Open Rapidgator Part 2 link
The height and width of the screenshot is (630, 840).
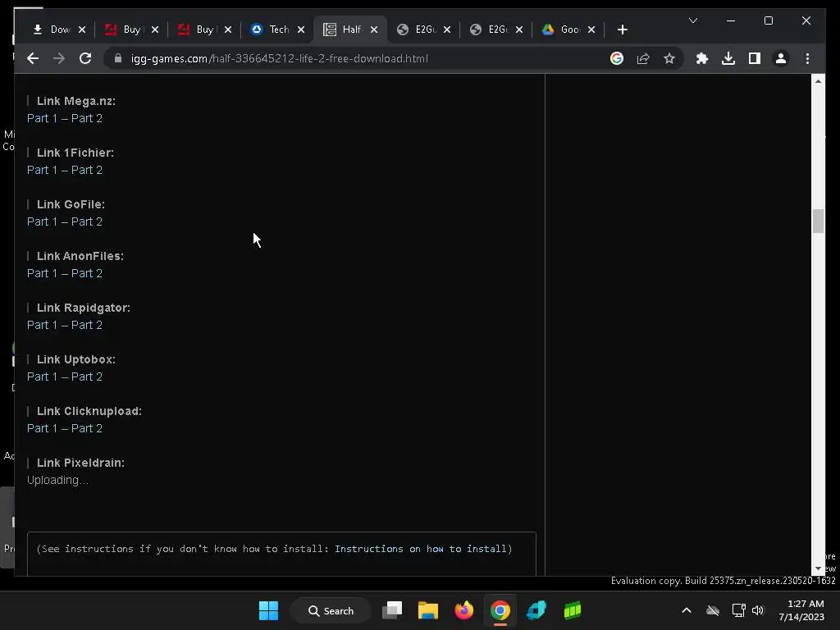point(87,325)
